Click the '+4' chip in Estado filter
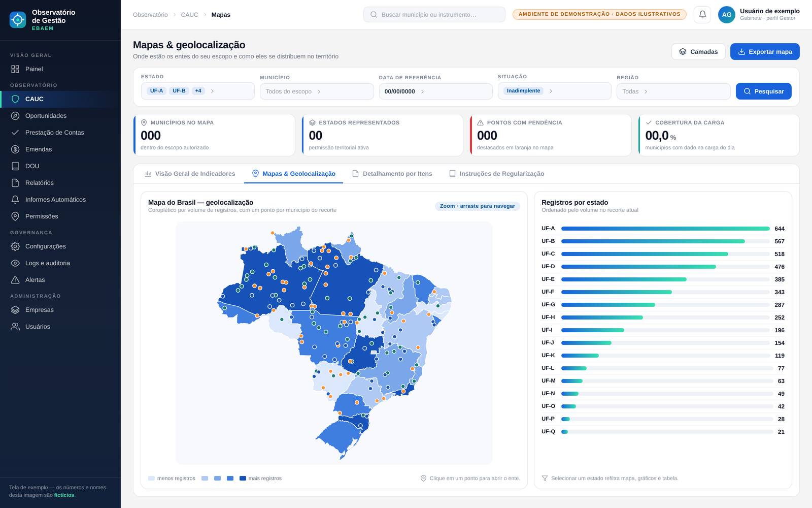812x508 pixels. [x=198, y=91]
